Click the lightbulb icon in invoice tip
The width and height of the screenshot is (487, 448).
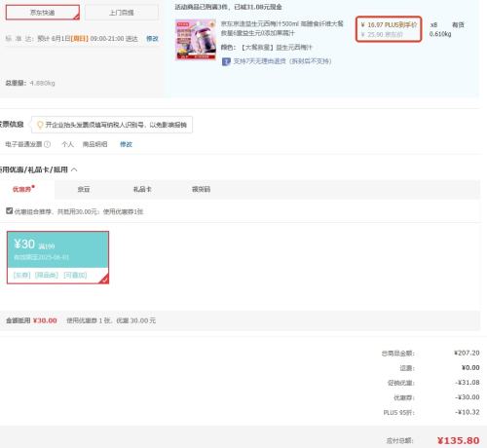click(40, 125)
